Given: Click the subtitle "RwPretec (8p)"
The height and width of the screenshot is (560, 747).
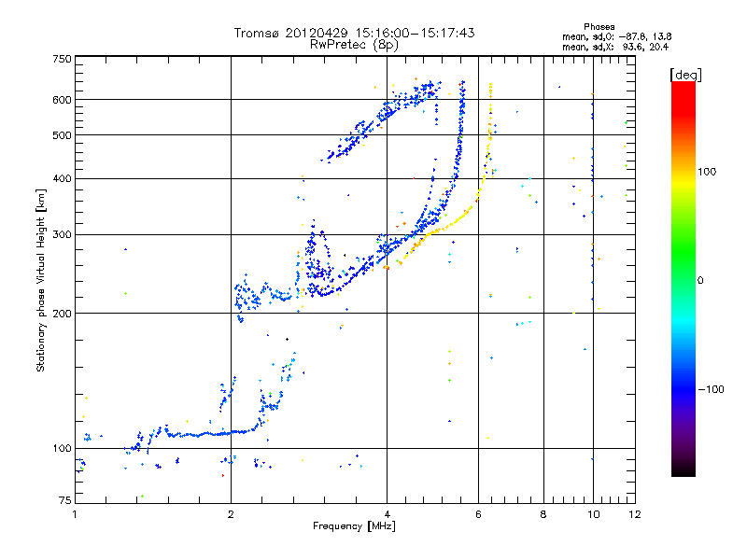Looking at the screenshot, I should [x=354, y=45].
